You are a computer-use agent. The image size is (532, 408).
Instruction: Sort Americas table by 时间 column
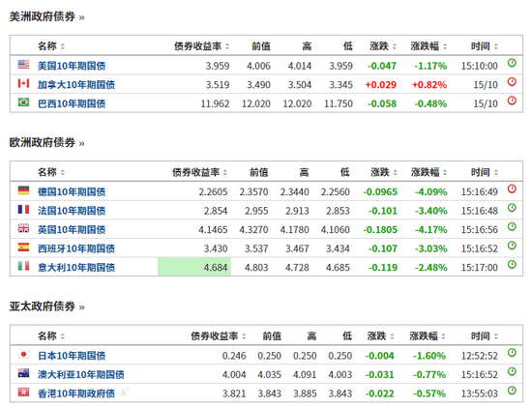point(485,46)
